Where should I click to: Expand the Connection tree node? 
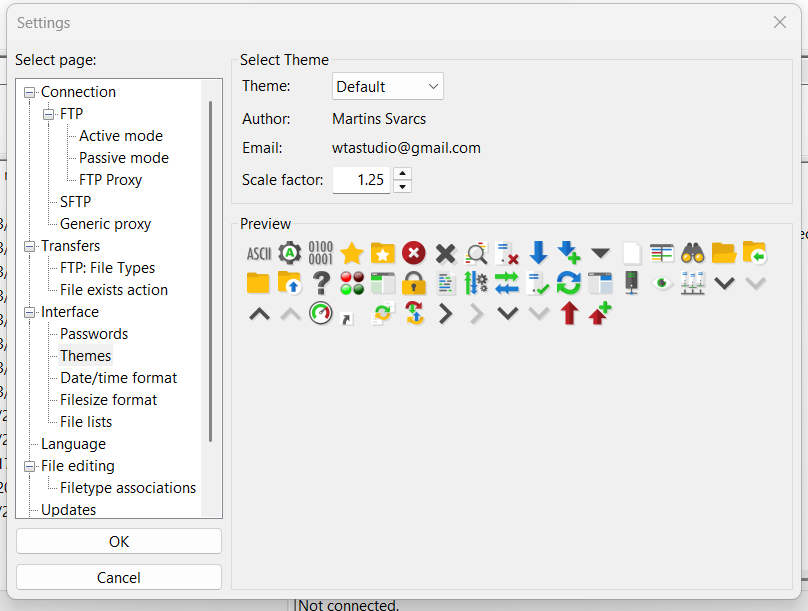tap(30, 91)
